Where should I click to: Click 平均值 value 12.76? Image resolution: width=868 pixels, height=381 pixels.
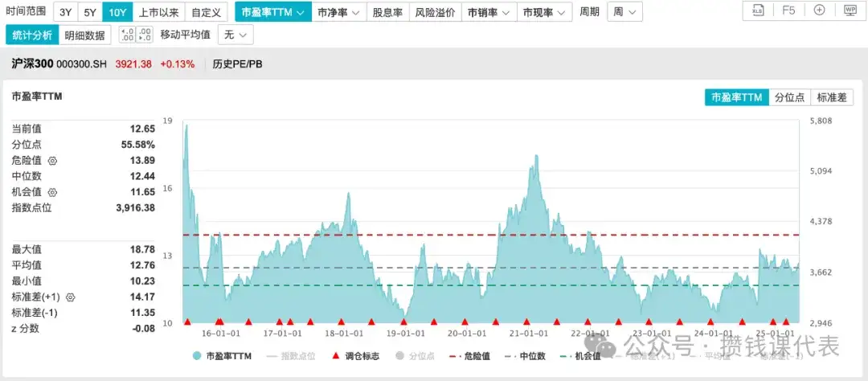click(143, 265)
